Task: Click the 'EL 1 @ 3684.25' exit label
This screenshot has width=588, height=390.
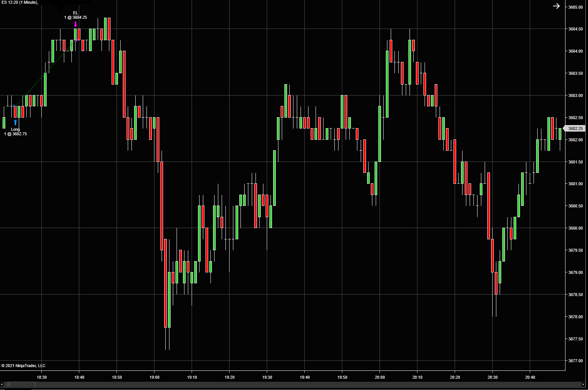Action: click(x=76, y=15)
